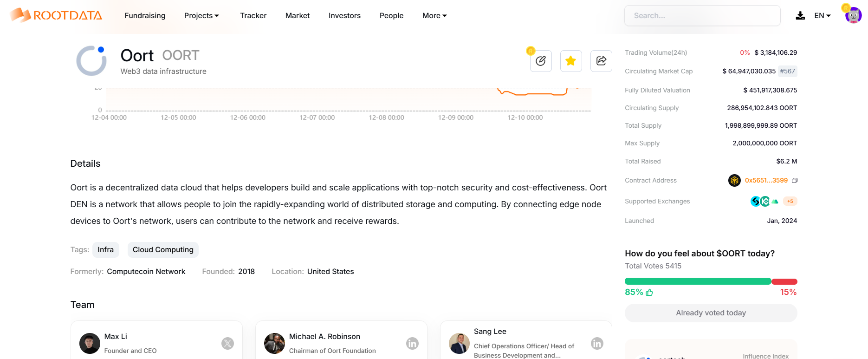This screenshot has height=359, width=868.
Task: Click the Computecoin Network former name
Action: [x=146, y=271]
